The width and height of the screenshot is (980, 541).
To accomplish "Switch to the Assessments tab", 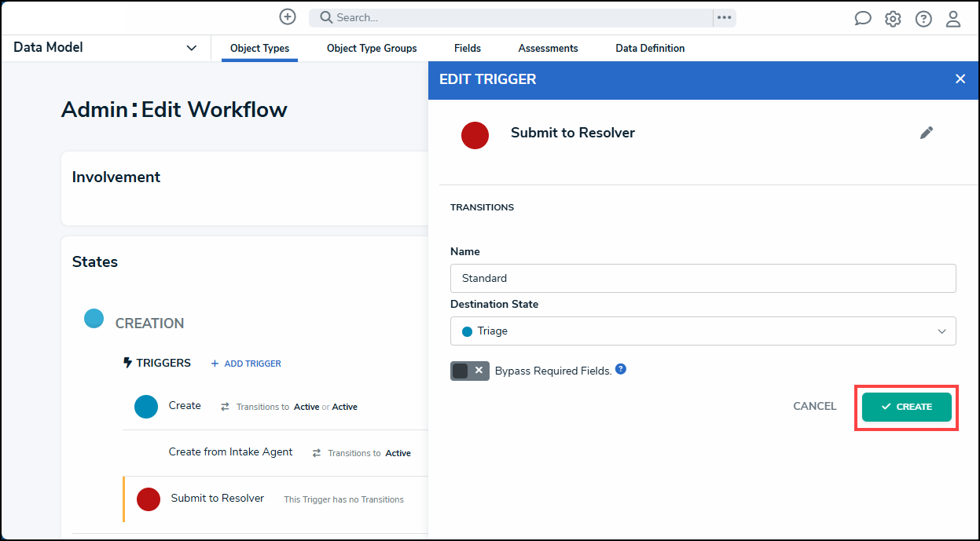I will (548, 48).
